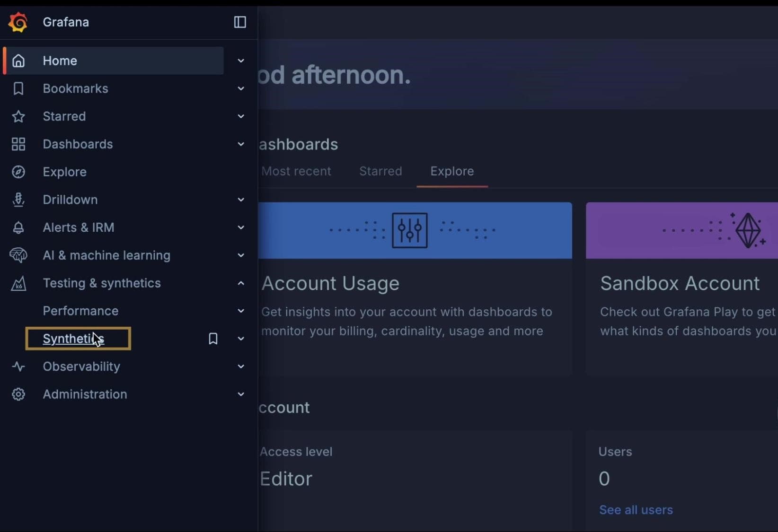Image resolution: width=778 pixels, height=532 pixels.
Task: Expand the AI & machine learning chevron
Action: point(241,255)
